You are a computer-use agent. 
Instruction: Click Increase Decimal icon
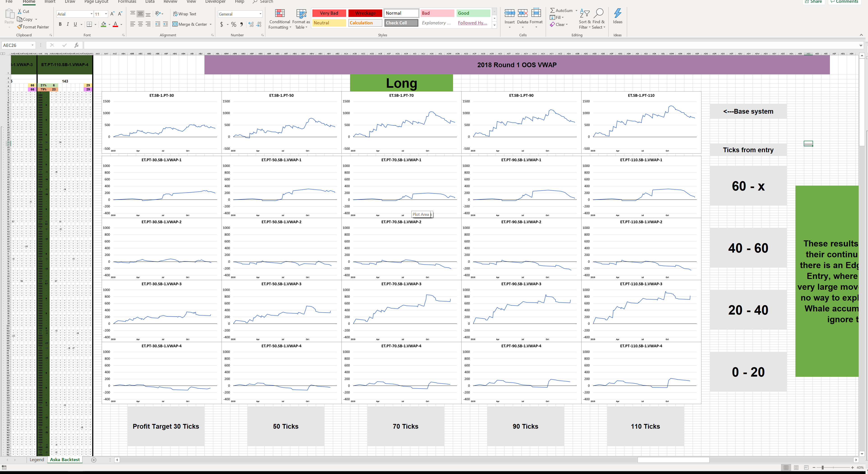(251, 24)
